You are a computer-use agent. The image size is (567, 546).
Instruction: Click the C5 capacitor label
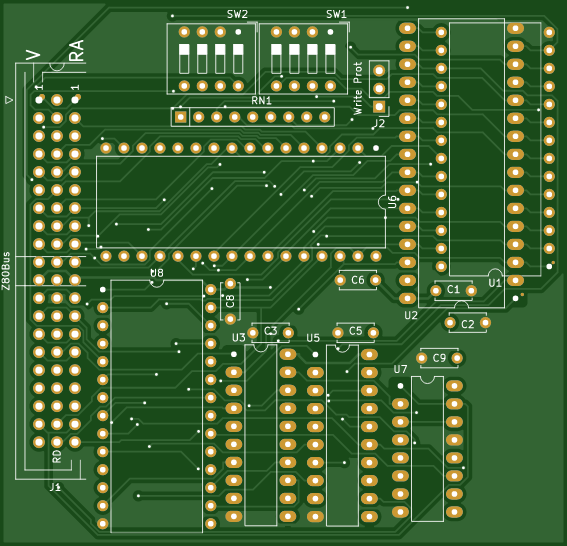355,331
